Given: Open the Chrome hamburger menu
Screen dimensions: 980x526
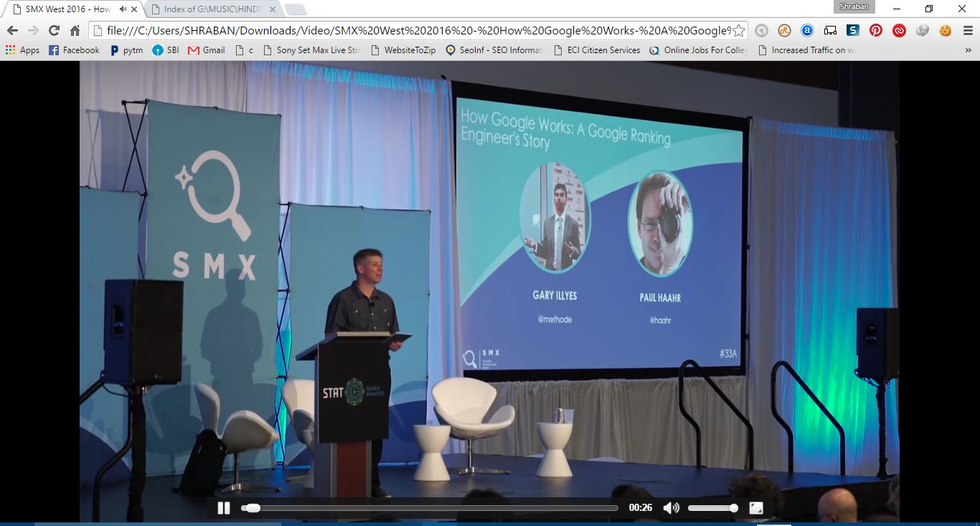Looking at the screenshot, I should point(969,32).
